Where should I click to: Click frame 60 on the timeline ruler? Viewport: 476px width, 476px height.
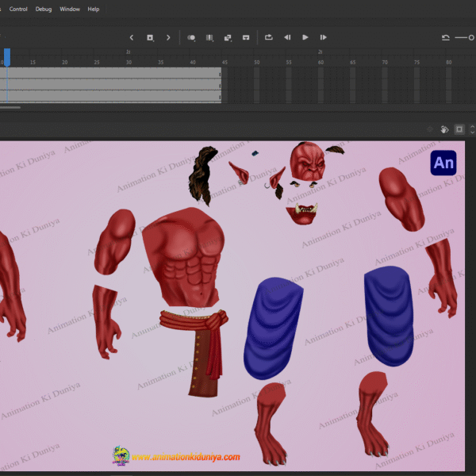pos(321,62)
